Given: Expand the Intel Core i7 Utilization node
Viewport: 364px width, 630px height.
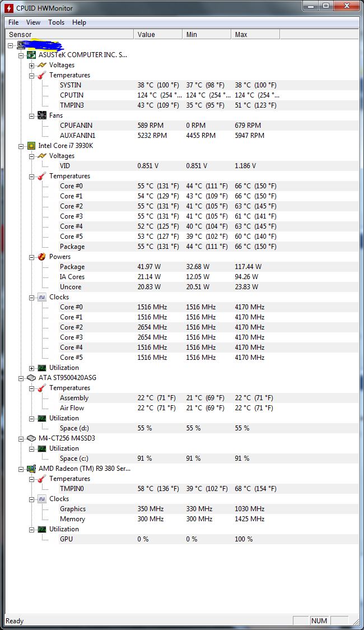Looking at the screenshot, I should [31, 368].
